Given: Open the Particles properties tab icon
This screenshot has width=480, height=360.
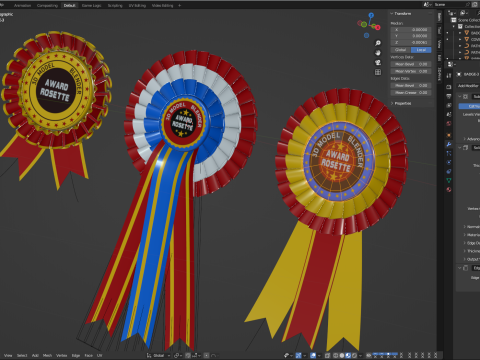Looking at the screenshot, I should [449, 153].
